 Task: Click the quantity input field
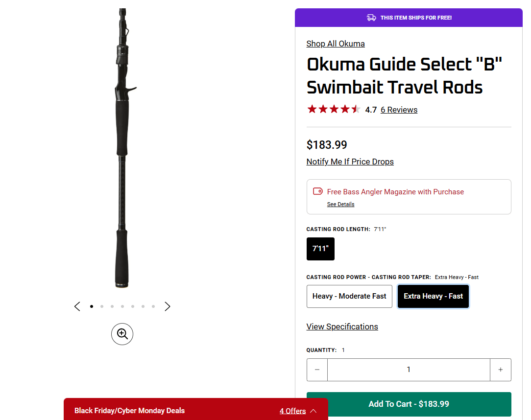pyautogui.click(x=409, y=370)
